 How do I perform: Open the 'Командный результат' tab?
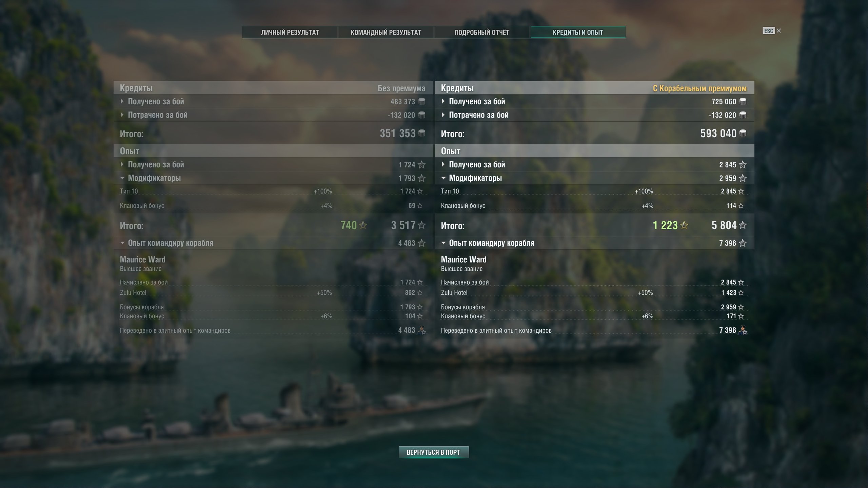tap(386, 32)
